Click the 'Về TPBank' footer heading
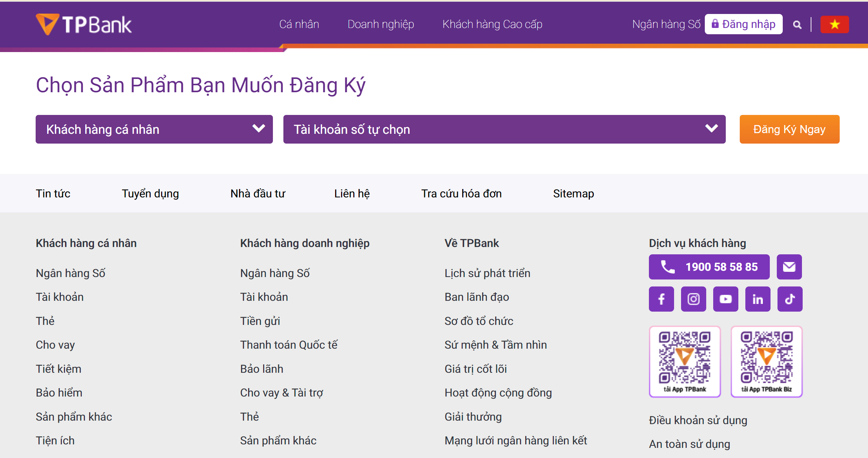Image resolution: width=868 pixels, height=458 pixels. (x=472, y=243)
